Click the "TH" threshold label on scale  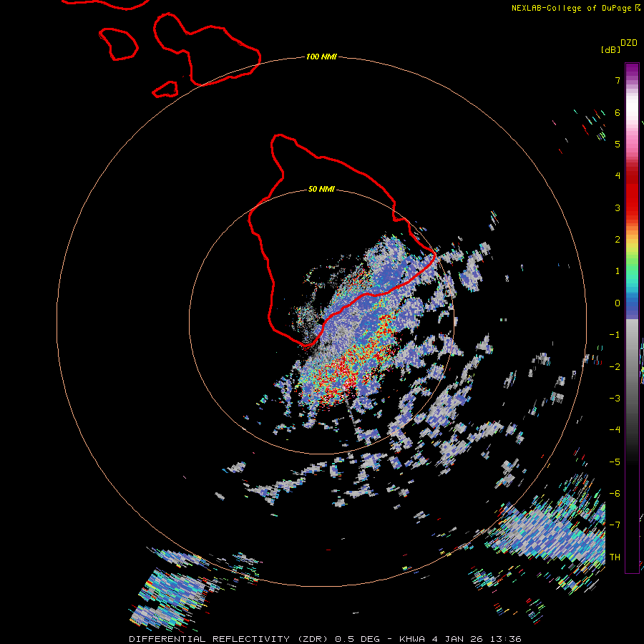coord(615,557)
